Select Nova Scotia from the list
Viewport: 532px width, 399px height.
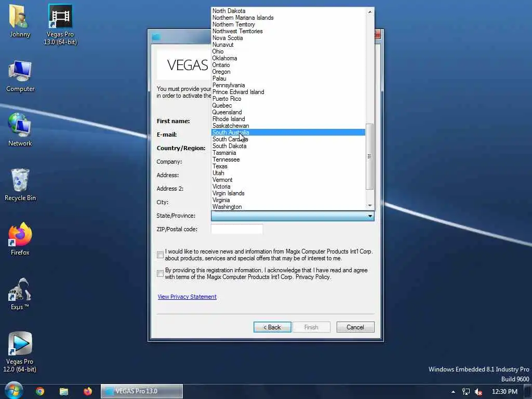tap(288, 38)
